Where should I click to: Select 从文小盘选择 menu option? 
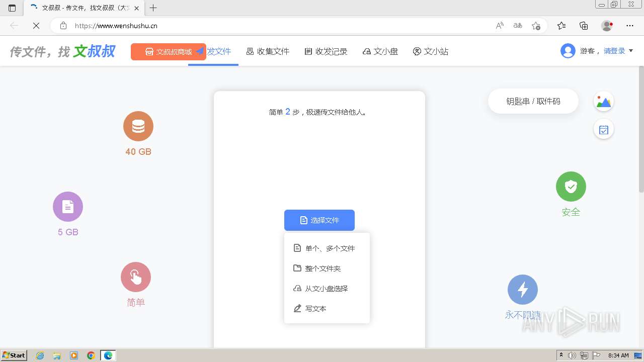tap(327, 289)
